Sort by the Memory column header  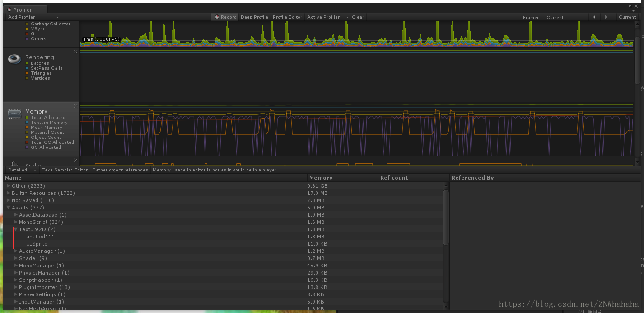(343, 178)
